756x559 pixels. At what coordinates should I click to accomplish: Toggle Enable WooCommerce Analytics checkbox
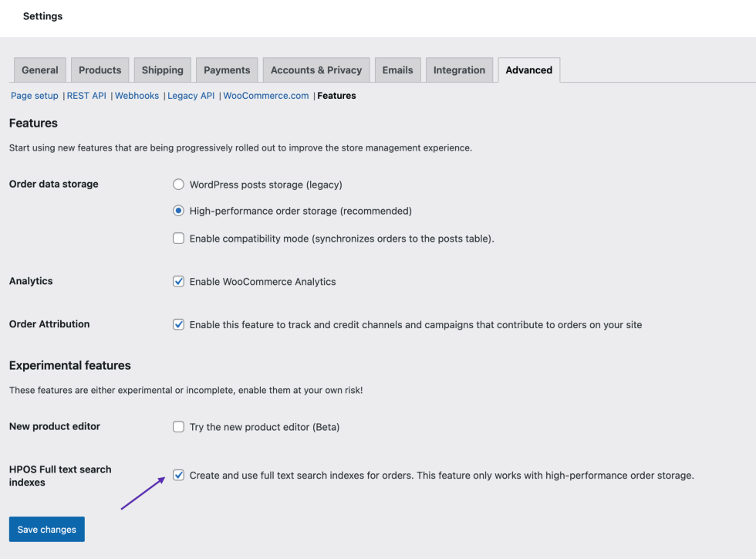click(179, 282)
